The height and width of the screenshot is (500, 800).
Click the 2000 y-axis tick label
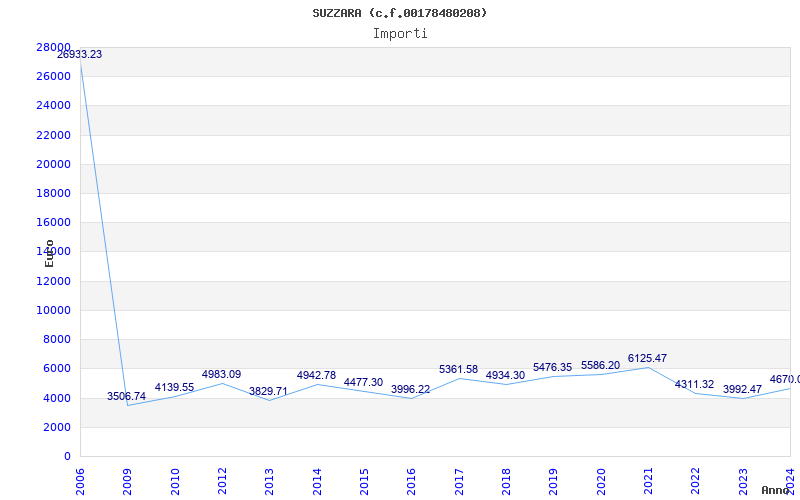point(57,428)
